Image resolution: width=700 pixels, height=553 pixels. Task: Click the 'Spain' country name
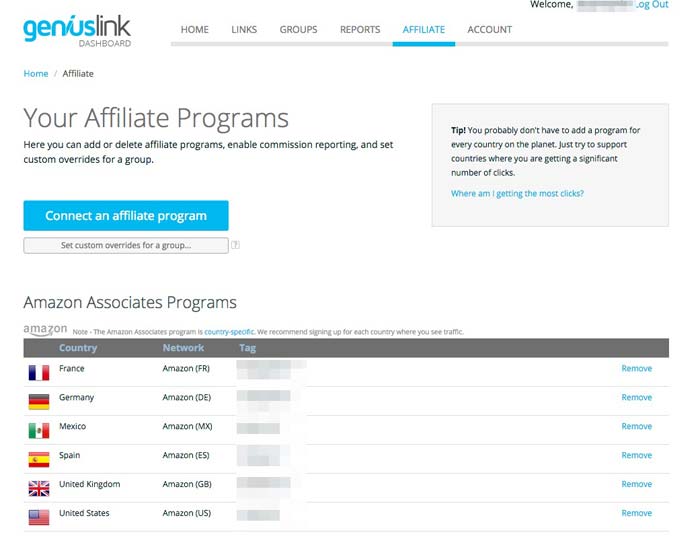click(x=70, y=455)
